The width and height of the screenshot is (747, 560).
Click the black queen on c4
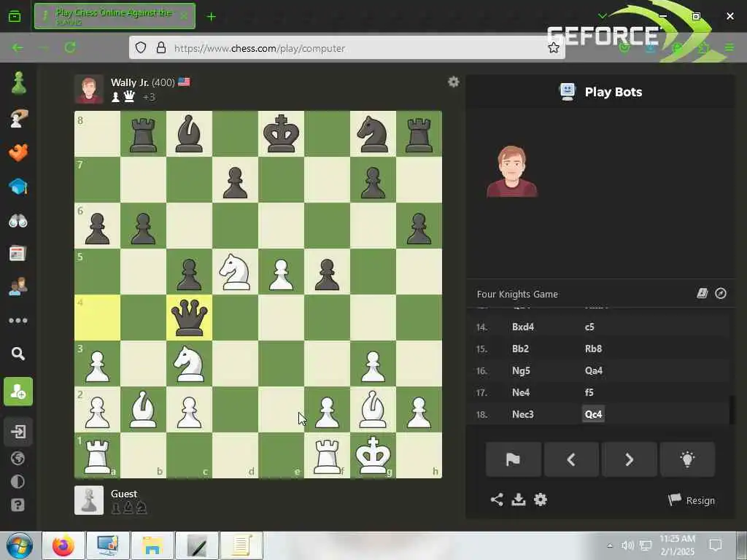[189, 318]
